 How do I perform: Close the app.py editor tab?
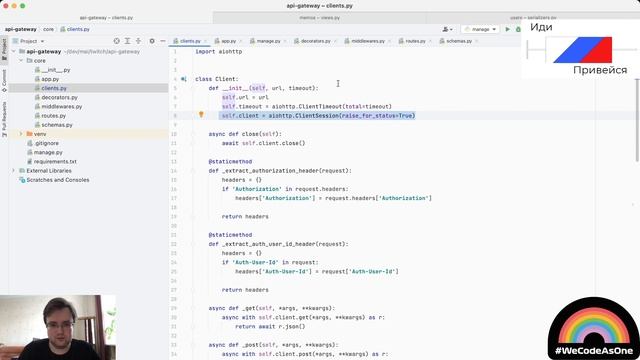(x=240, y=41)
